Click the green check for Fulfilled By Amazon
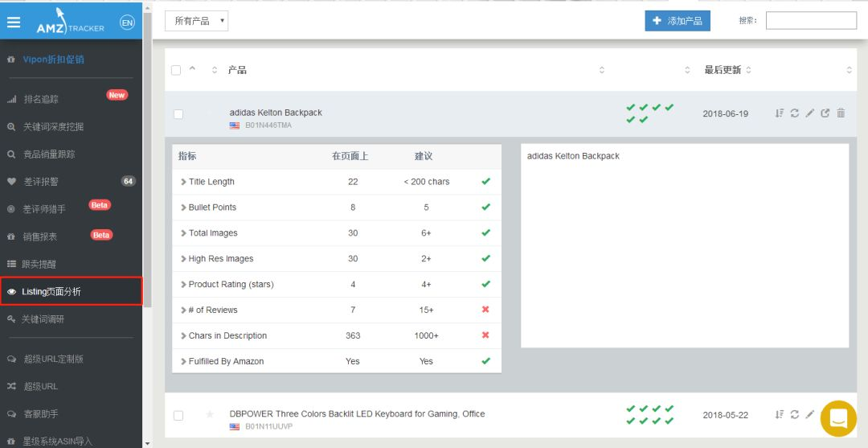Screen dimensions: 868x448 pyautogui.click(x=485, y=361)
